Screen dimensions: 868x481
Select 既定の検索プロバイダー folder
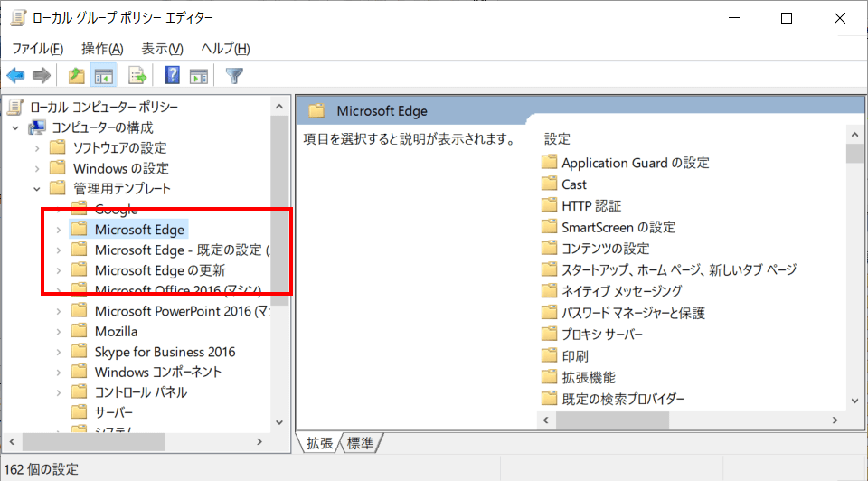click(x=623, y=399)
